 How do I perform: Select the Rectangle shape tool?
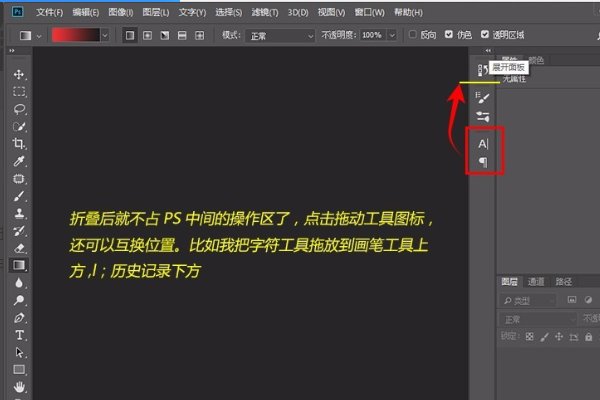pos(19,369)
